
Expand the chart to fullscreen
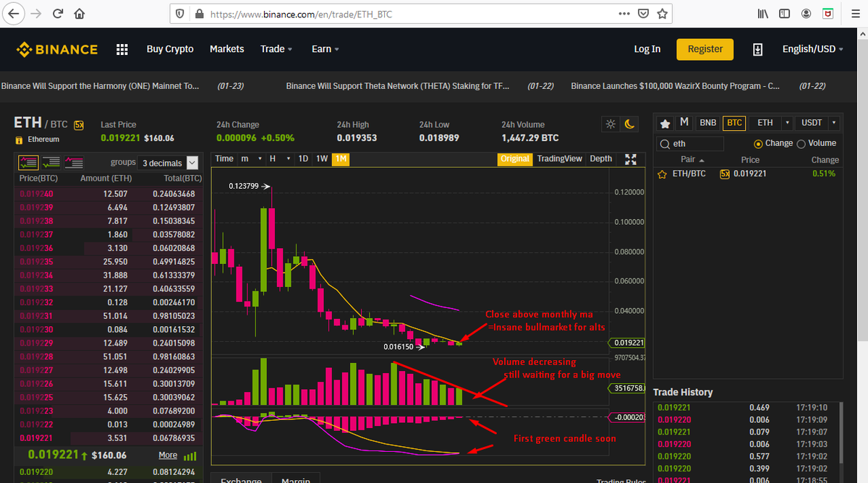pos(631,159)
